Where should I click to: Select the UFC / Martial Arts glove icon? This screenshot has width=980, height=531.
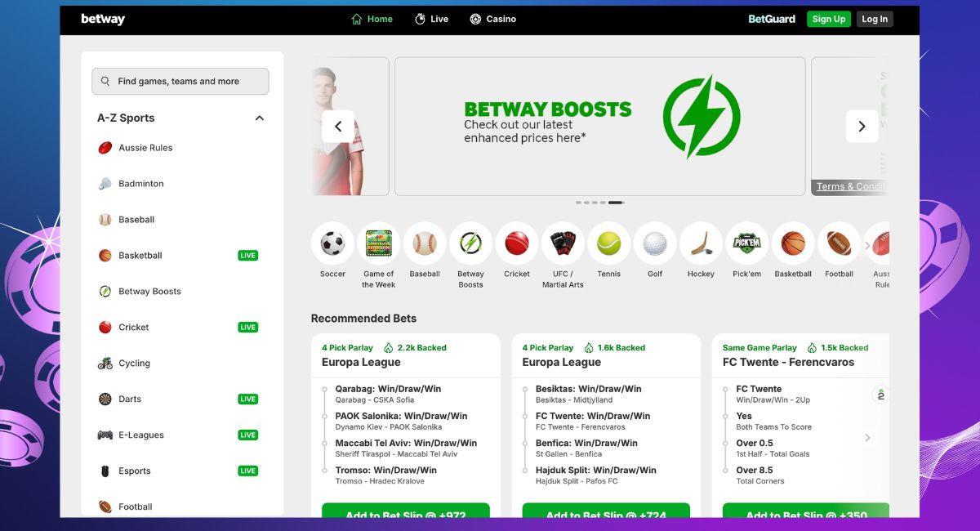(x=563, y=243)
